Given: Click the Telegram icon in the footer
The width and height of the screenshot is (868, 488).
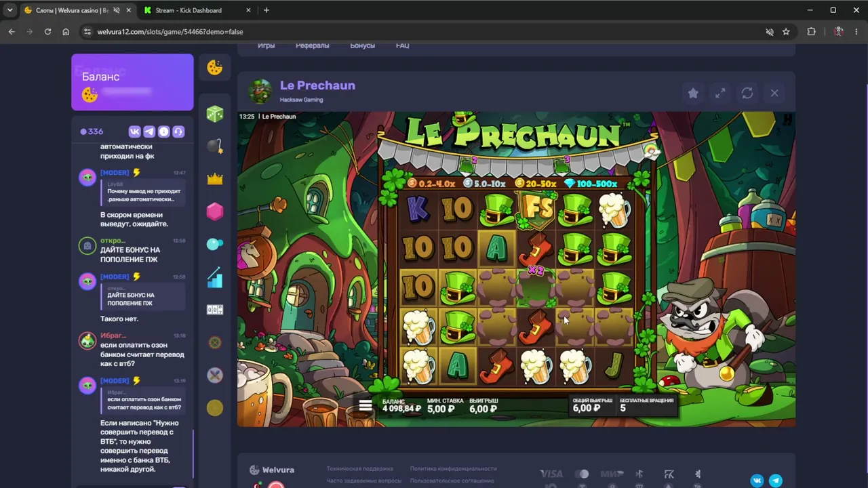Looking at the screenshot, I should 776,481.
